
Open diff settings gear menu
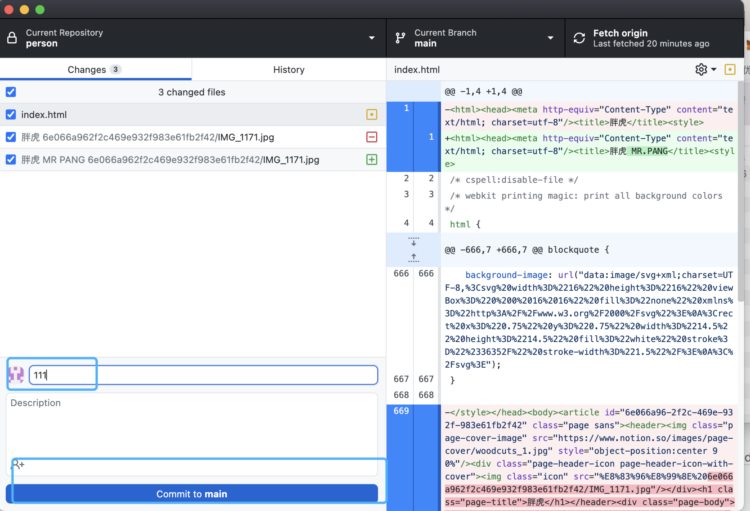click(700, 70)
